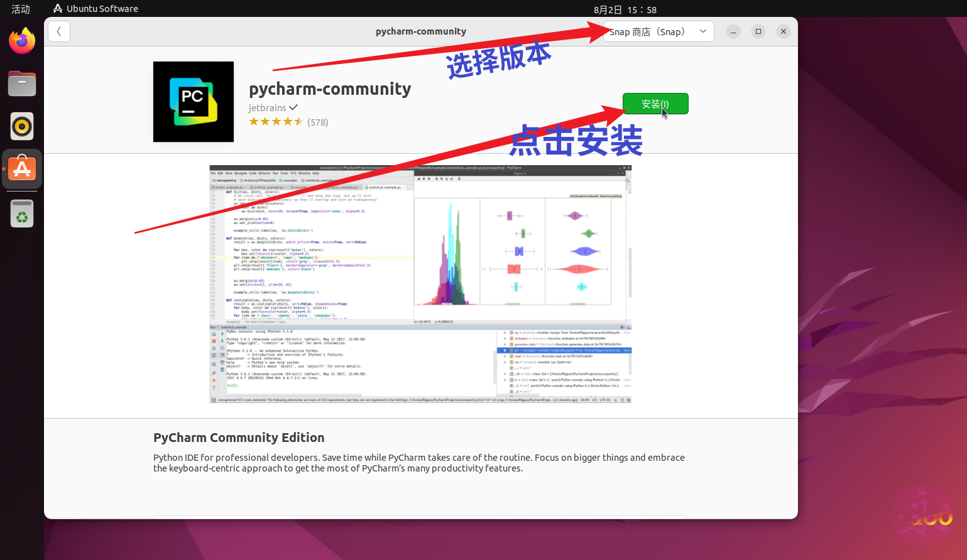Click the jetbrains publisher name
Viewport: 967px width, 560px height.
[x=267, y=108]
